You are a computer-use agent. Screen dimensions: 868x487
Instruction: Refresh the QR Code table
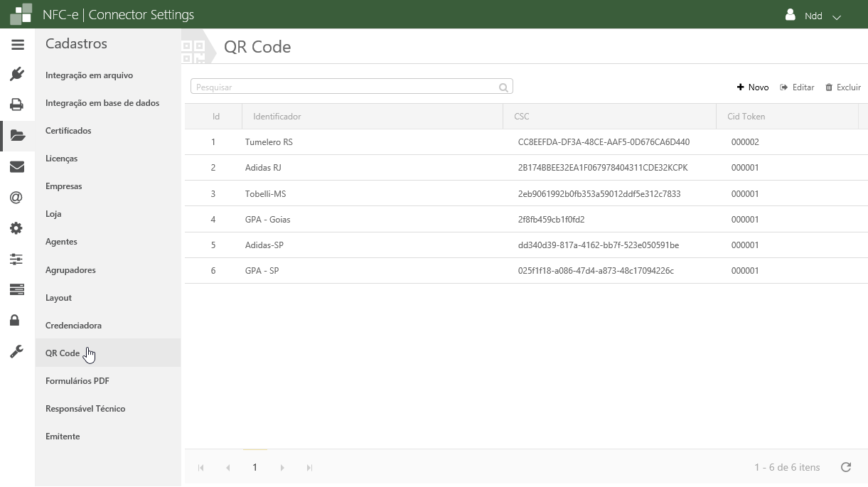(846, 467)
